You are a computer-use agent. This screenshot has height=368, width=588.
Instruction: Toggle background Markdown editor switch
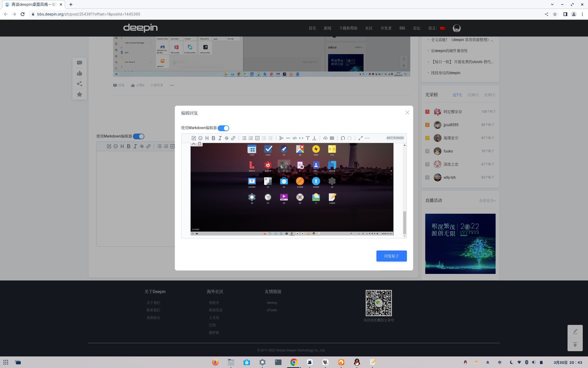click(139, 136)
